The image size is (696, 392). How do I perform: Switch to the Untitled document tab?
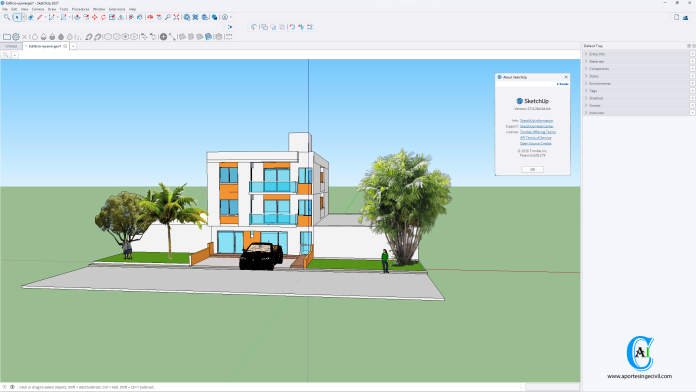[11, 46]
